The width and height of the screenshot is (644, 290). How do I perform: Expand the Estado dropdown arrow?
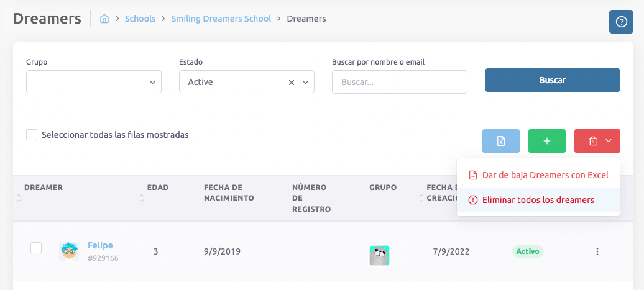point(305,82)
